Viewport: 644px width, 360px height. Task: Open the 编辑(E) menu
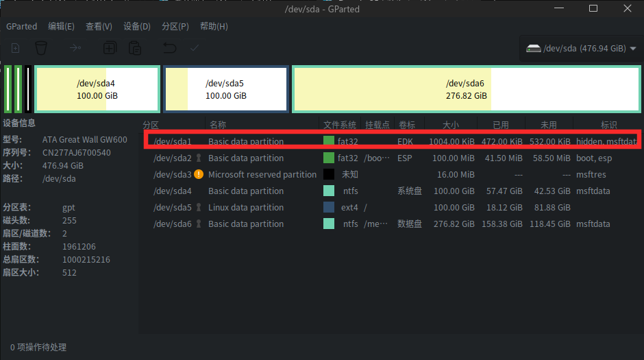click(x=61, y=26)
